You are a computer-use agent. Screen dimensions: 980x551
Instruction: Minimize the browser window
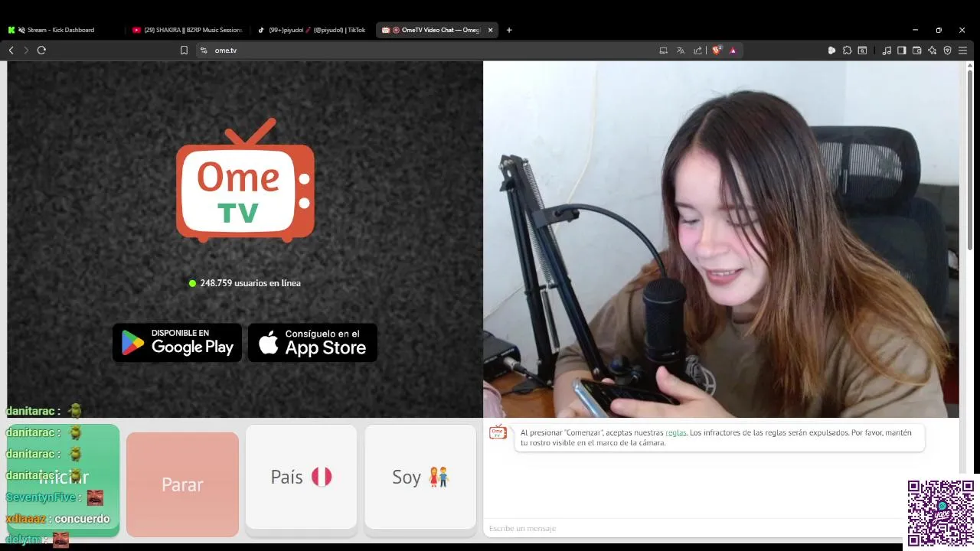[915, 30]
